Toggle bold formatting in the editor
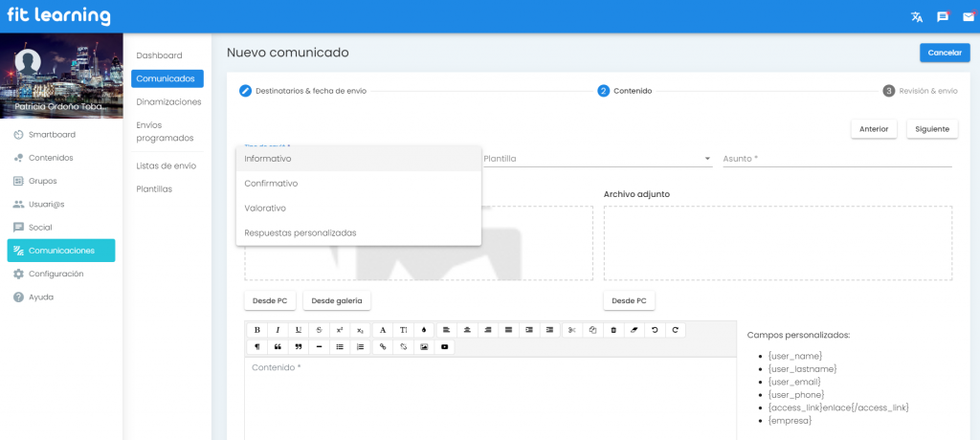 (x=256, y=330)
